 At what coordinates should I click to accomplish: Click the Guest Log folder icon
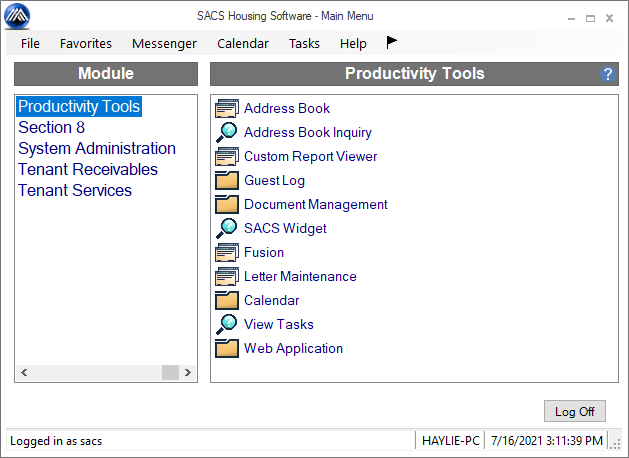pos(227,180)
